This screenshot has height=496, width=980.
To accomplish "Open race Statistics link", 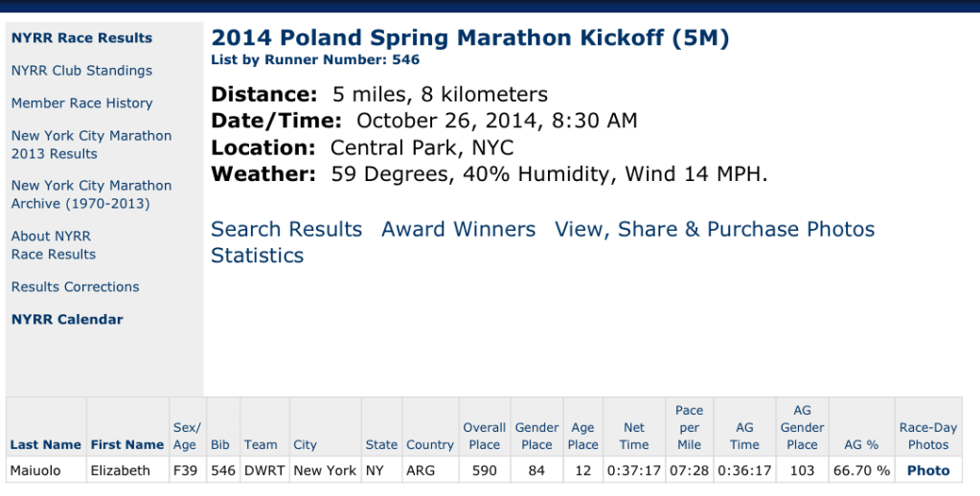I will pyautogui.click(x=257, y=256).
